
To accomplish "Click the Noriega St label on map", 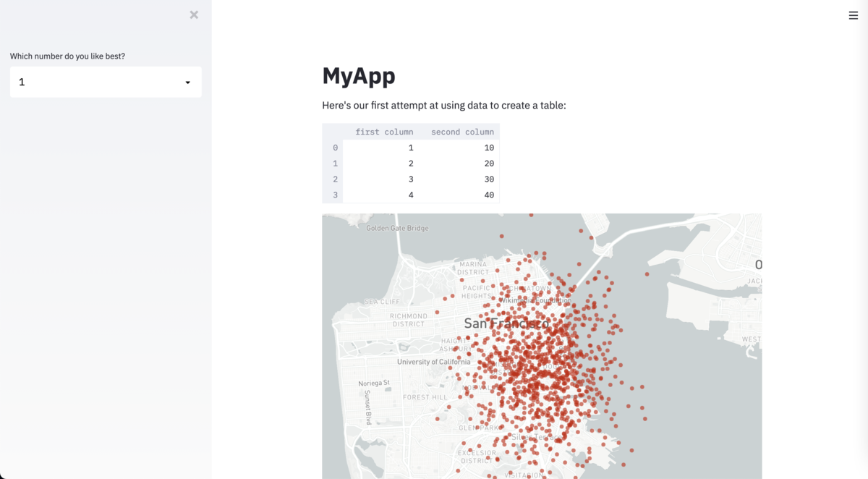I will pyautogui.click(x=374, y=383).
